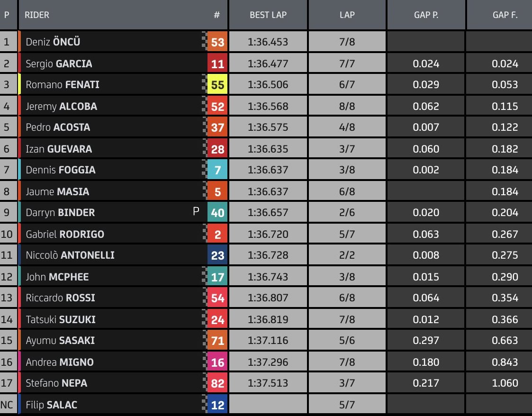Select the navy number 23 badge

tap(217, 255)
